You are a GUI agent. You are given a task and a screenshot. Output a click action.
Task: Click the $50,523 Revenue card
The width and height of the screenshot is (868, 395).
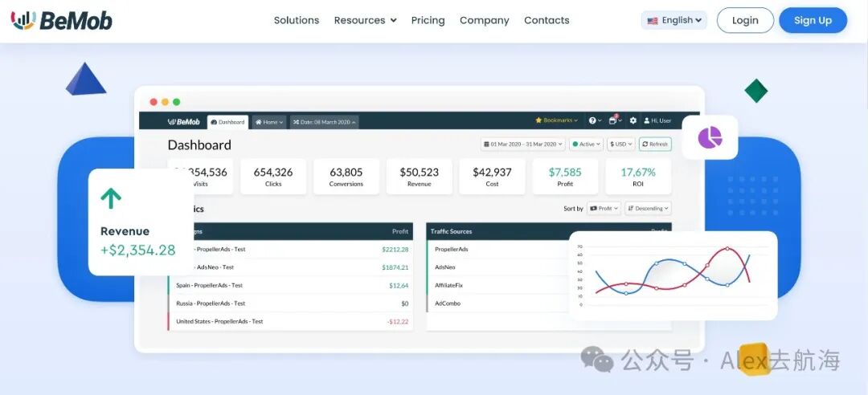point(419,177)
